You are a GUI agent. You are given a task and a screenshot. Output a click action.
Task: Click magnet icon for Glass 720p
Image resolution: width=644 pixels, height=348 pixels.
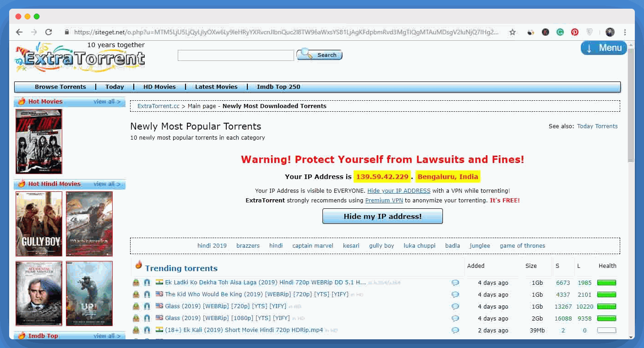click(147, 306)
